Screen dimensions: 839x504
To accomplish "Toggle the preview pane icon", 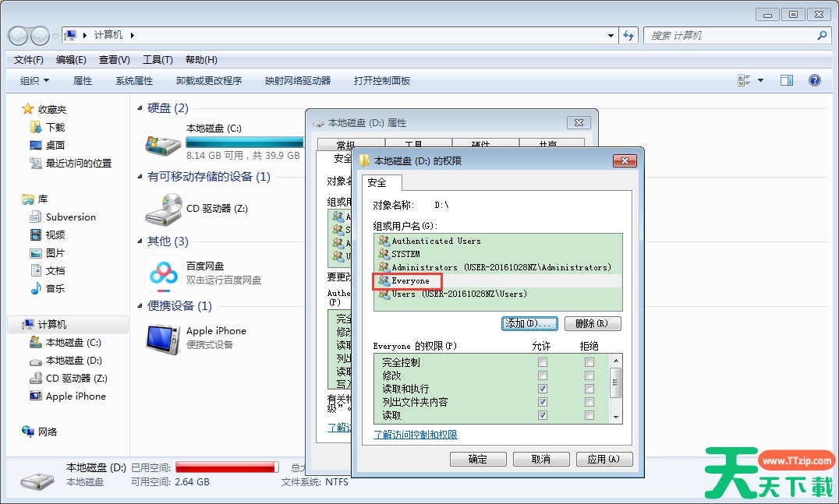I will coord(787,80).
